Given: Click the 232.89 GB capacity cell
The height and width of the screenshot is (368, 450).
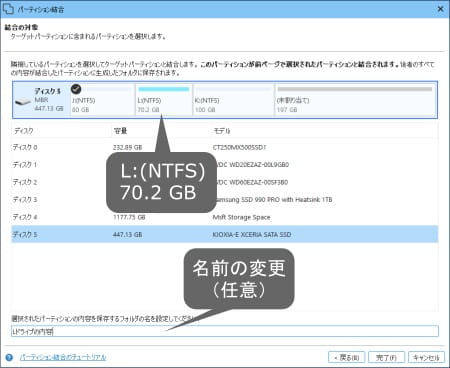Looking at the screenshot, I should coord(127,147).
